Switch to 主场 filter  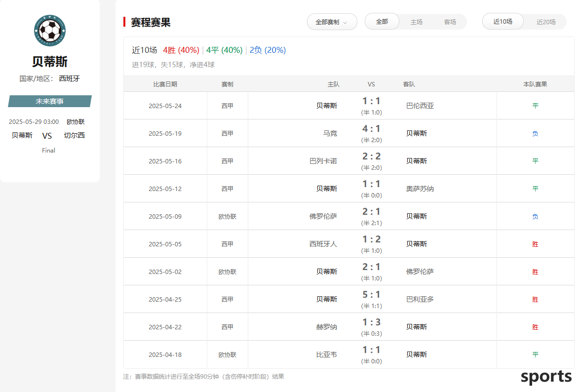pos(416,22)
